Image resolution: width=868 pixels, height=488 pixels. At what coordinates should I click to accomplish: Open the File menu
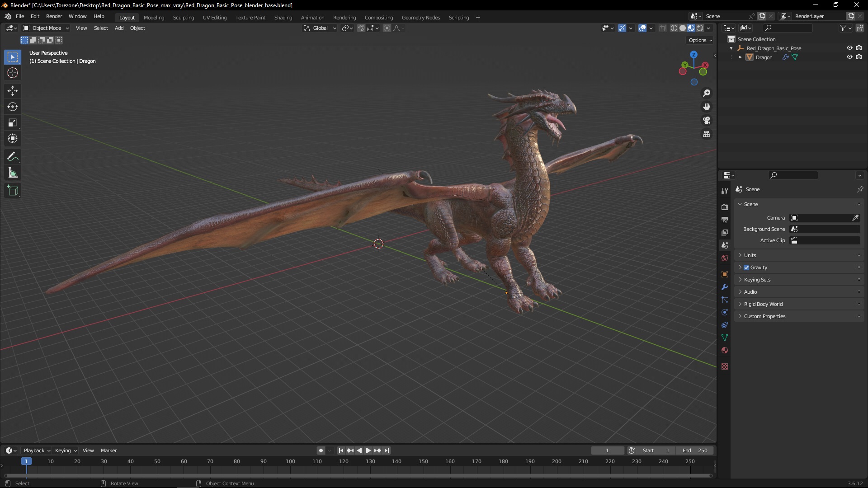coord(20,16)
